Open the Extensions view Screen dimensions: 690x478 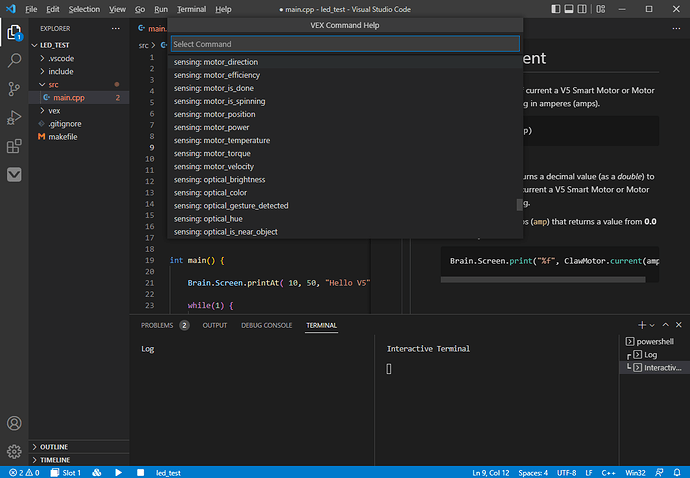[x=15, y=146]
